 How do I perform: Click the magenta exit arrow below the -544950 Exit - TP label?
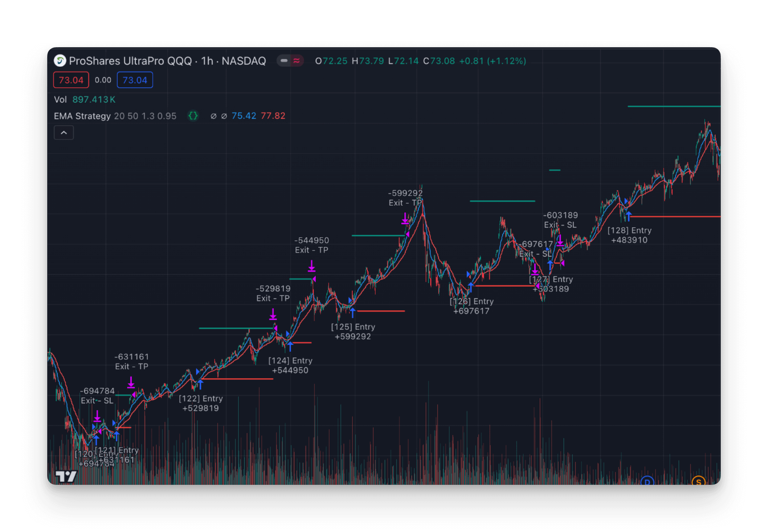312,266
